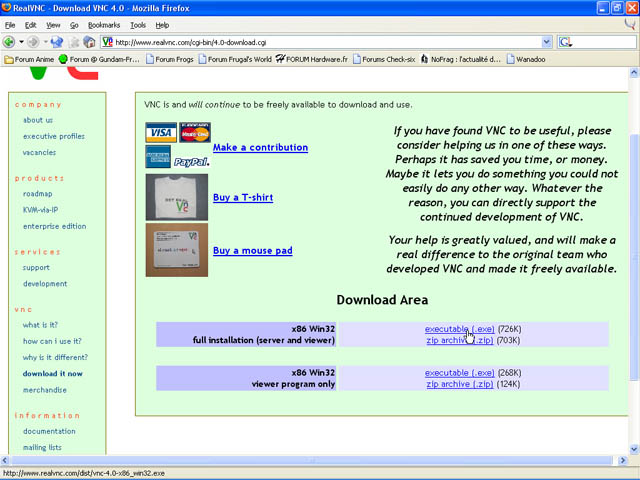This screenshot has width=640, height=480.
Task: Open the executive profiles sidebar link
Action: pyautogui.click(x=54, y=136)
